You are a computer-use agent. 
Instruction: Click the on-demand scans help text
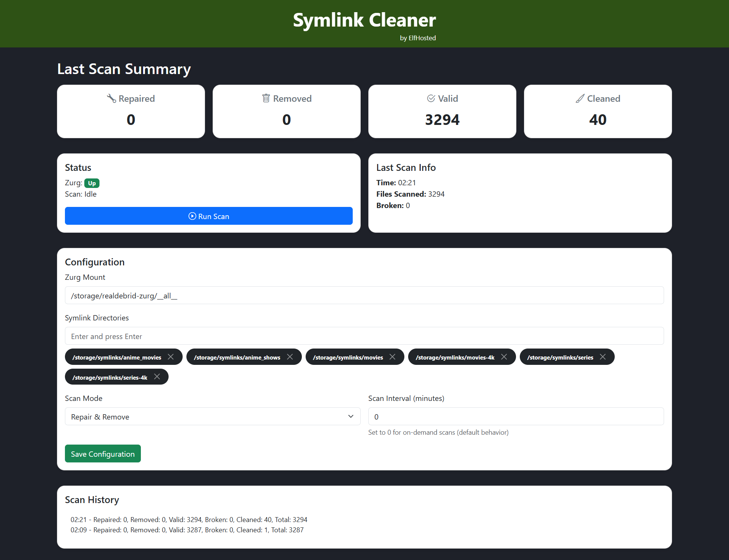point(439,432)
